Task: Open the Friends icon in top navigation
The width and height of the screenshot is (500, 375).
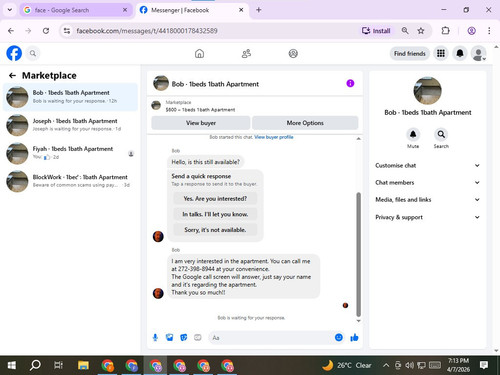Action: [x=246, y=54]
